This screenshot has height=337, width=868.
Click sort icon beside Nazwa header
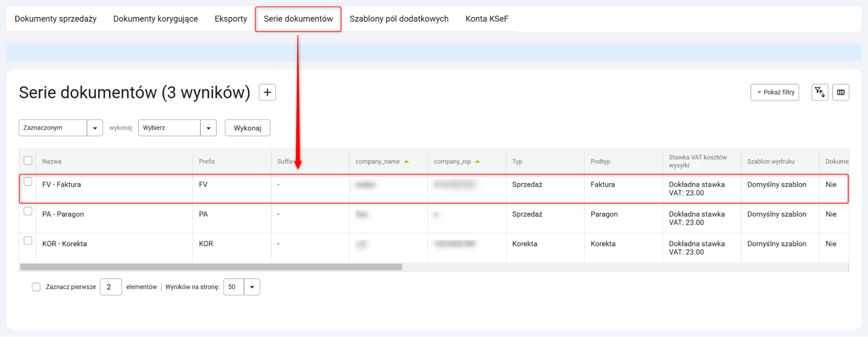tap(69, 162)
